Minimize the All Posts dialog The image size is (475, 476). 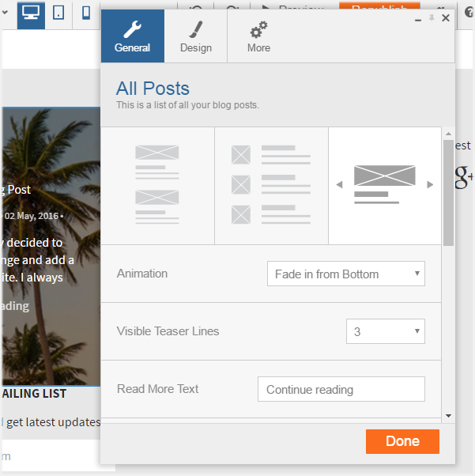[x=418, y=20]
